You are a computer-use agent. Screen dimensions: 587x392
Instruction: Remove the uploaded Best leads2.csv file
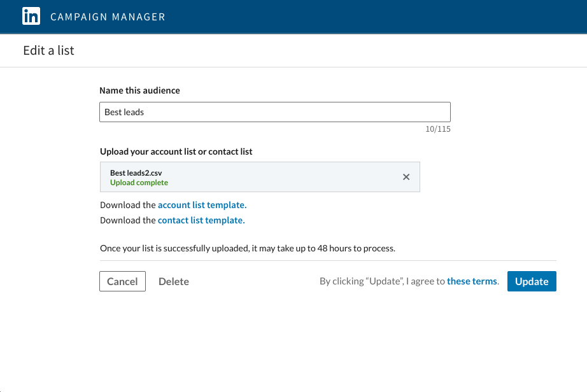coord(406,177)
